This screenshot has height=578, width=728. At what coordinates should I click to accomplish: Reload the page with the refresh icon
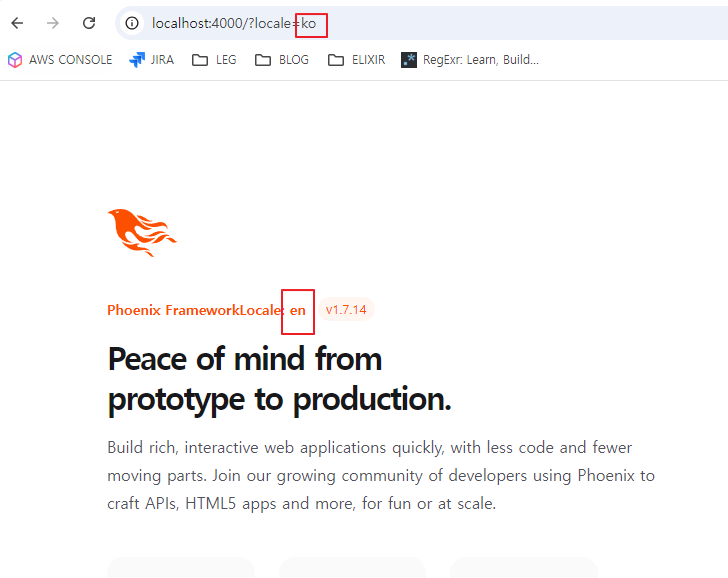(89, 23)
